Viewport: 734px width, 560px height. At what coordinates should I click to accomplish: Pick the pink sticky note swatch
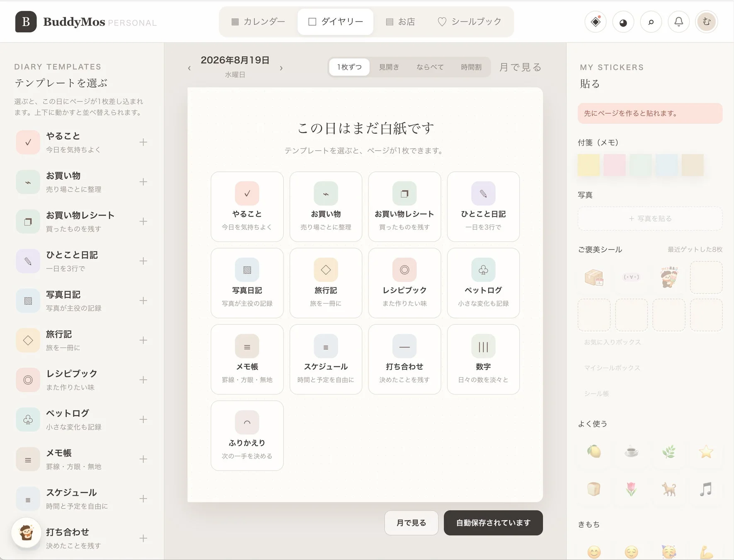click(x=615, y=165)
